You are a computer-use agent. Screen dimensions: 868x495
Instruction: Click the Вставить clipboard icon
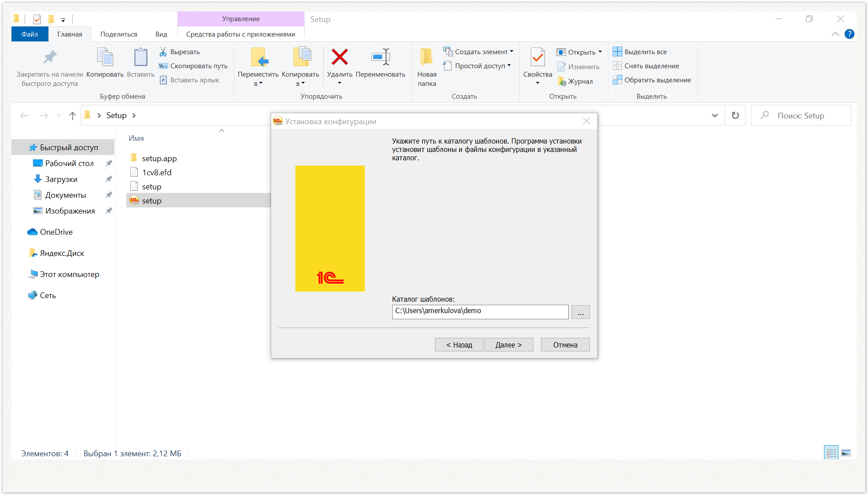coord(140,57)
